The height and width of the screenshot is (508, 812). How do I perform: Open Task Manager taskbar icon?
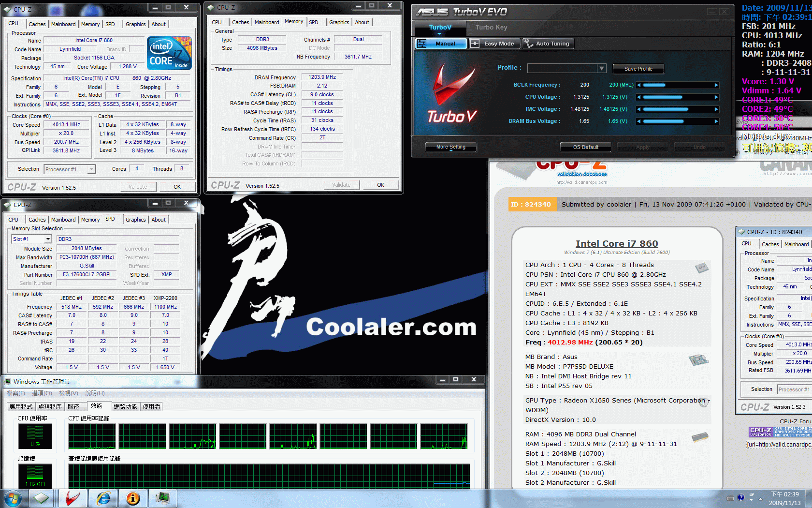[x=163, y=498]
